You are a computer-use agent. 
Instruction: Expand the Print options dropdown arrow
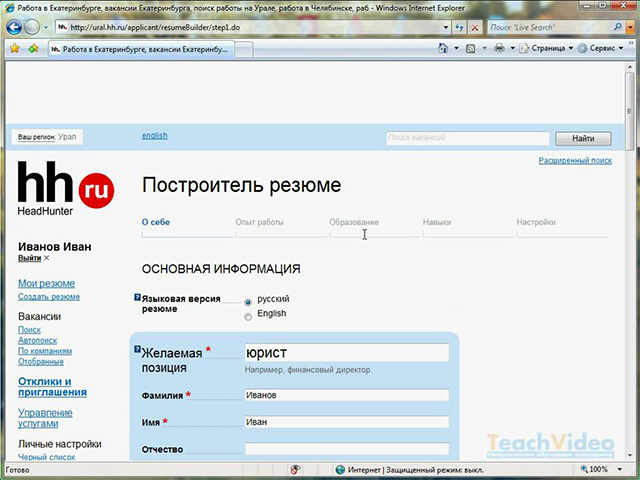pos(512,48)
